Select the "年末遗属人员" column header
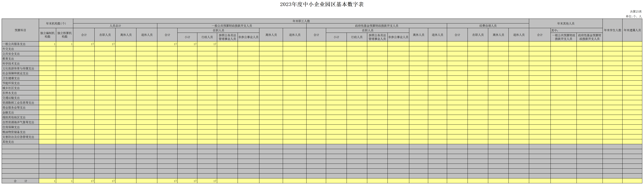This screenshot has height=185, width=644. click(632, 30)
